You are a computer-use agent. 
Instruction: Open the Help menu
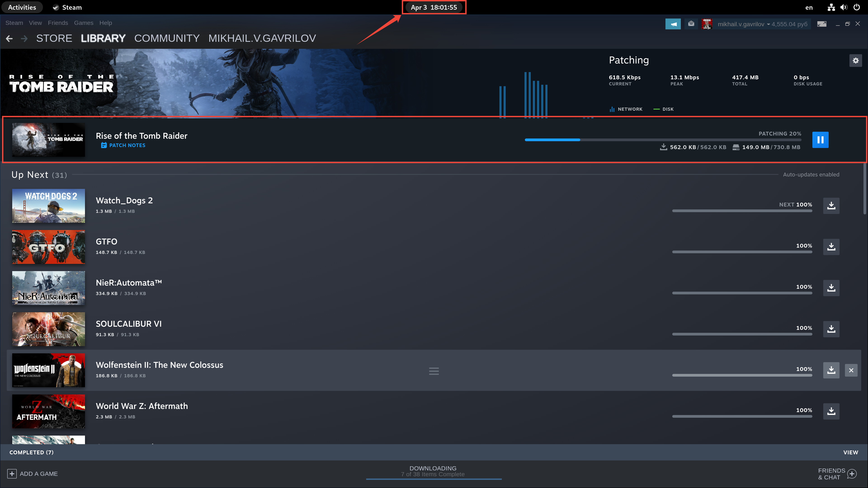point(106,23)
